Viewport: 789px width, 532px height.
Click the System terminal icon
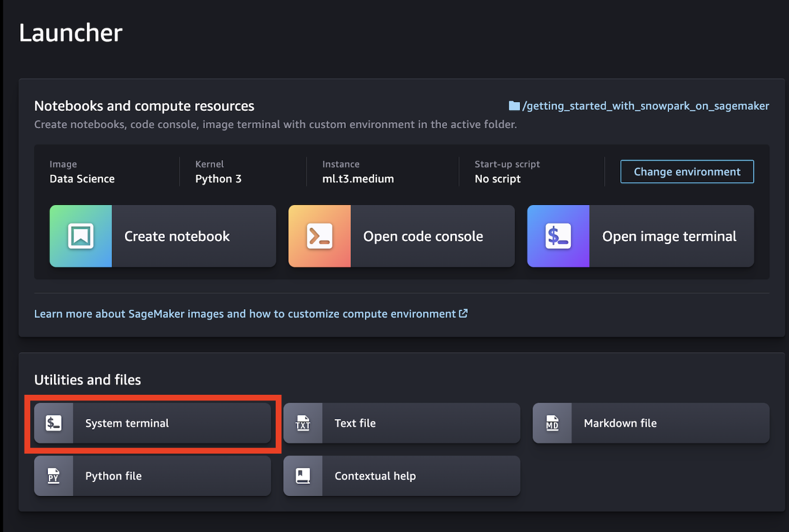[x=54, y=423]
